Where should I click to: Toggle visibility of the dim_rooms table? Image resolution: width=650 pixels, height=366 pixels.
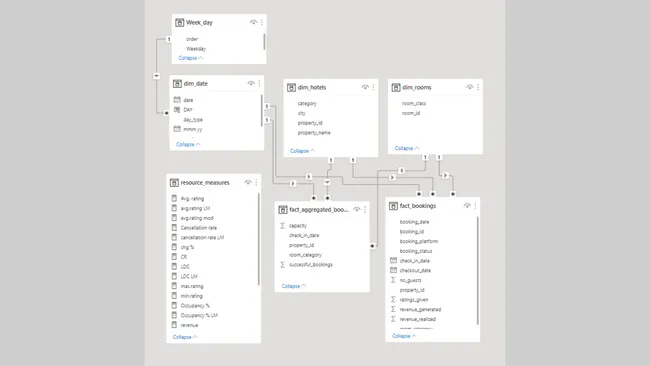click(x=469, y=87)
